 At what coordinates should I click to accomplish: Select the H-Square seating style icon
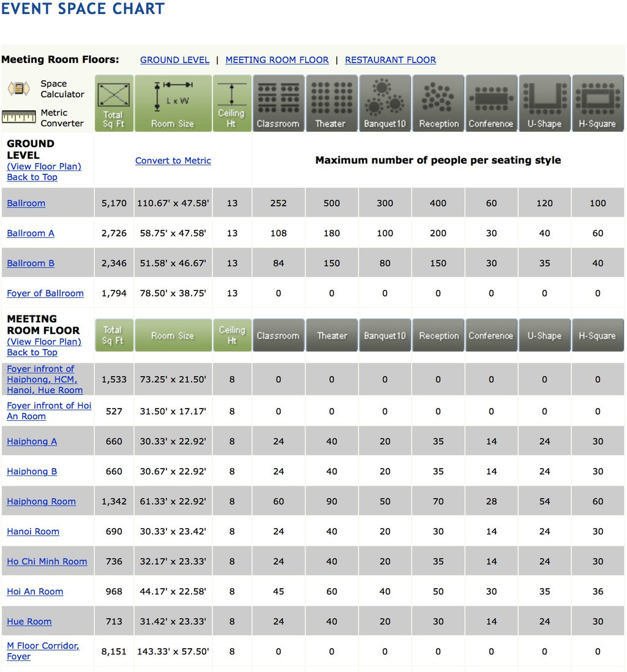pos(598,102)
